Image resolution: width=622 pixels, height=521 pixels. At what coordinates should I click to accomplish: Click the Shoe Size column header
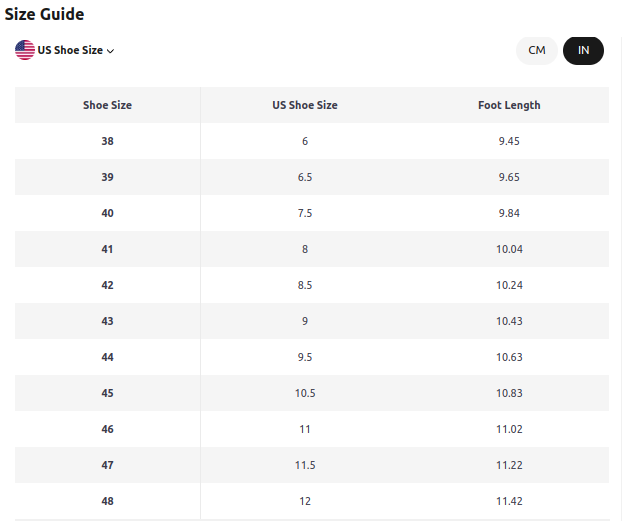108,105
